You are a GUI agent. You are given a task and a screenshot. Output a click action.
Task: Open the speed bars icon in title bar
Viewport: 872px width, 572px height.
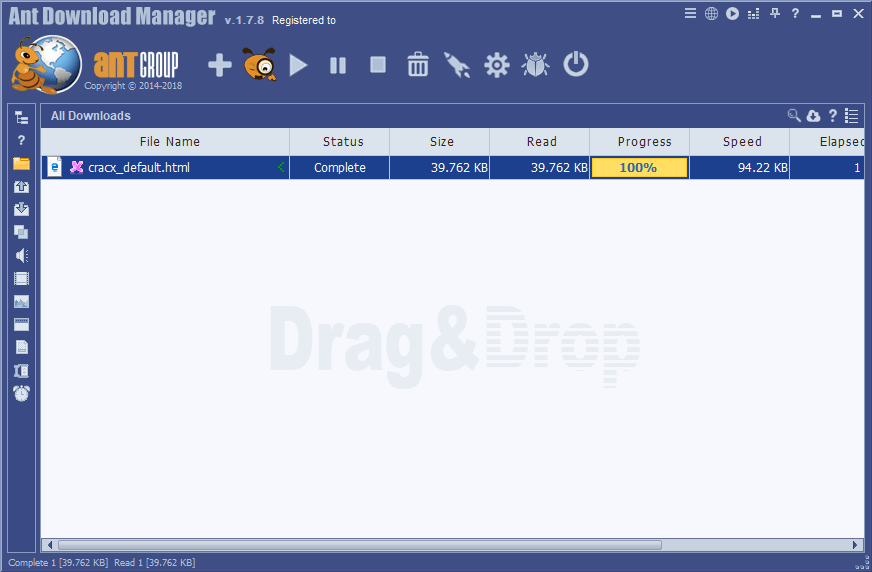click(754, 14)
